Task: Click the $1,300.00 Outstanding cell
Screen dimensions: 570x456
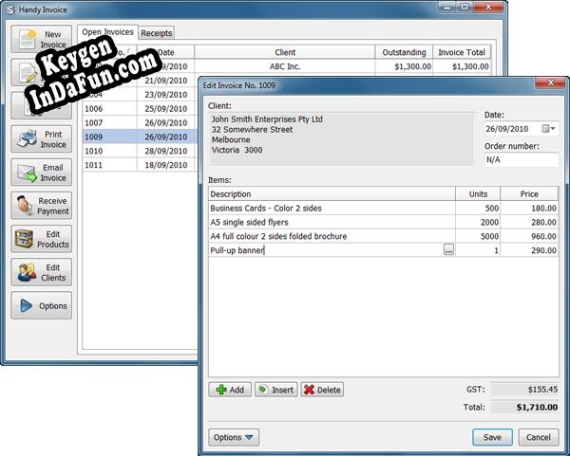Action: tap(404, 67)
